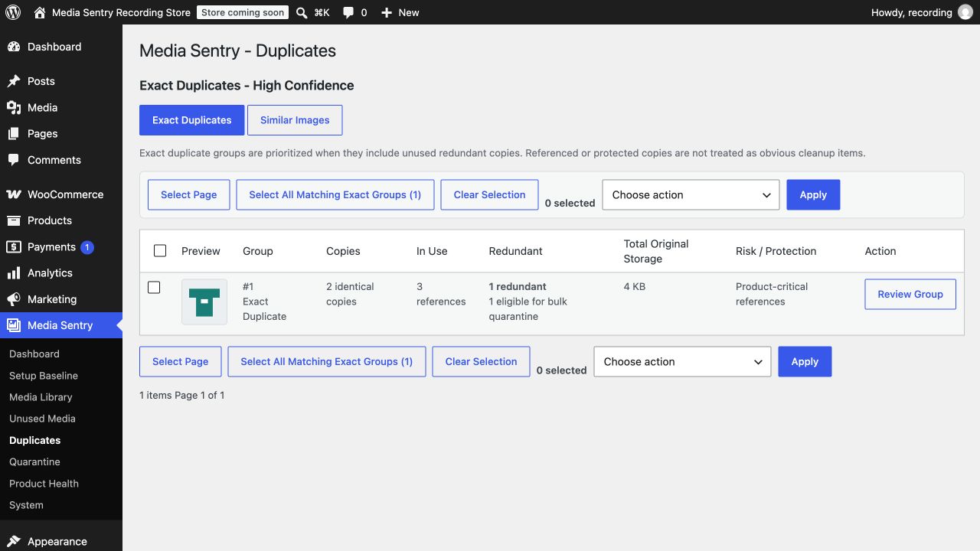The width and height of the screenshot is (980, 551).
Task: Click the "1 items Page 1 of 1" text
Action: 182,396
